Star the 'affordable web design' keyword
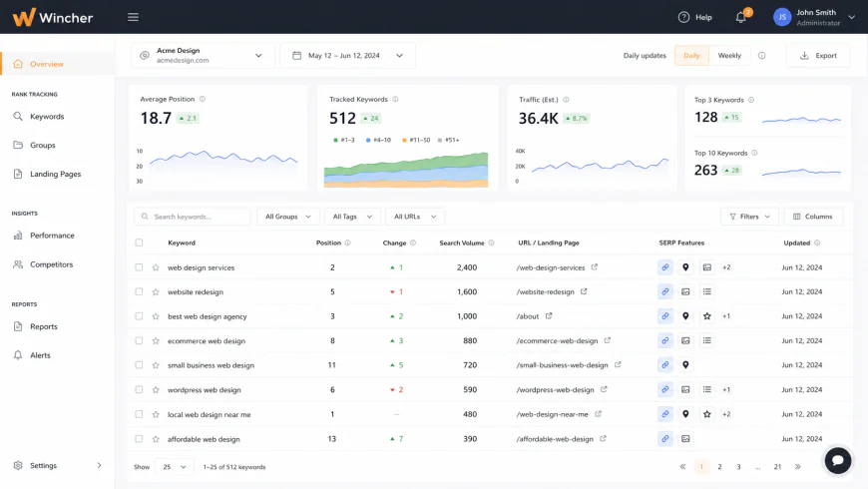This screenshot has width=868, height=489. 156,439
